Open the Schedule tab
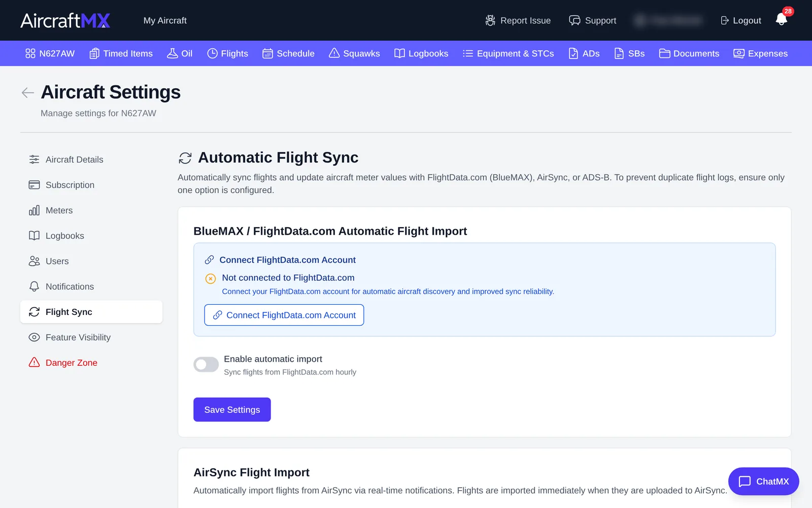This screenshot has height=508, width=812. [x=288, y=53]
